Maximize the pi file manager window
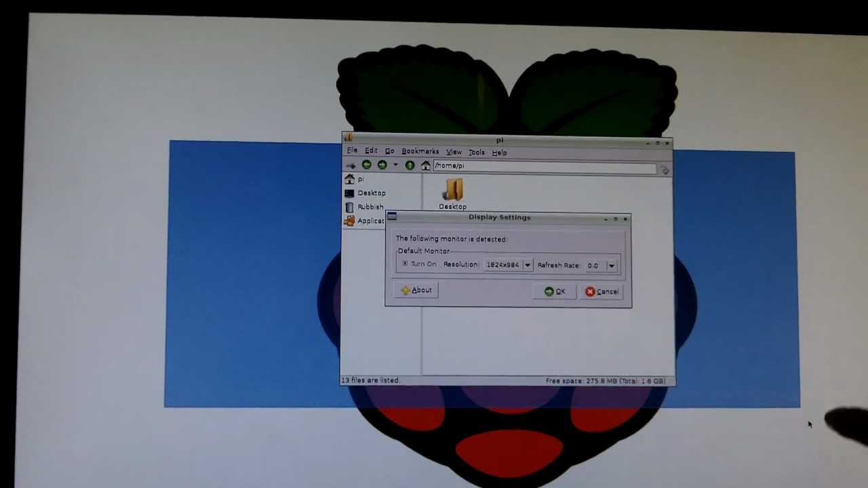 point(657,142)
